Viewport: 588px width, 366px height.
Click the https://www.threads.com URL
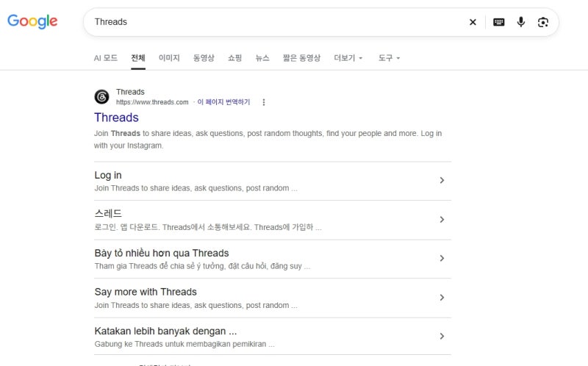tap(152, 102)
